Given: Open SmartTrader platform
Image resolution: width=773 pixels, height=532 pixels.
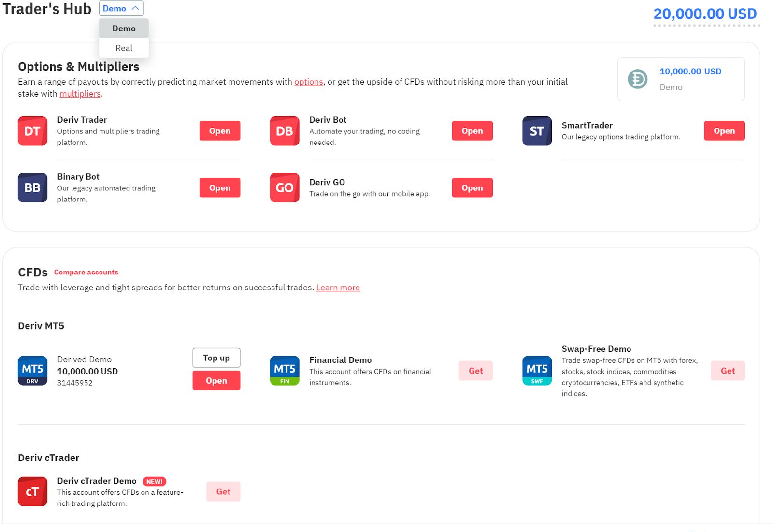Looking at the screenshot, I should (x=724, y=131).
